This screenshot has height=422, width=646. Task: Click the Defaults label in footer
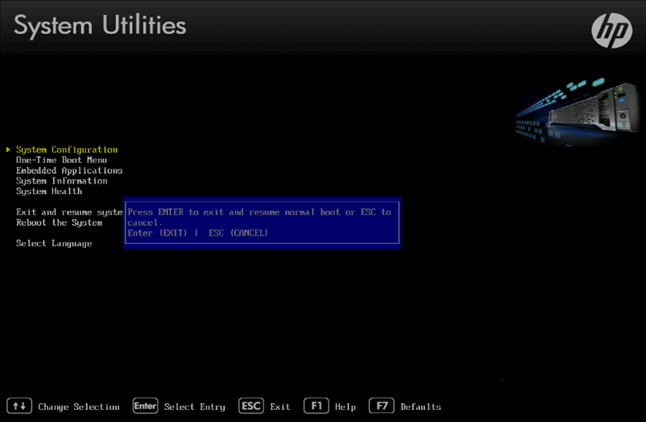[x=421, y=407]
